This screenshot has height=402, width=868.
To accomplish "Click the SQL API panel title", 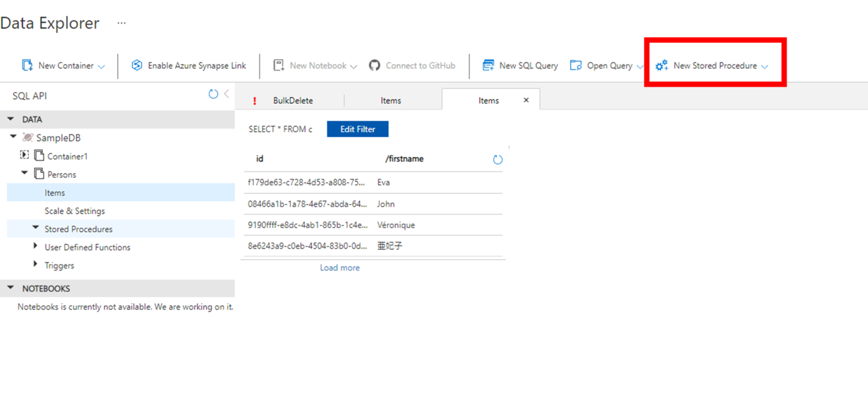I will tap(30, 96).
